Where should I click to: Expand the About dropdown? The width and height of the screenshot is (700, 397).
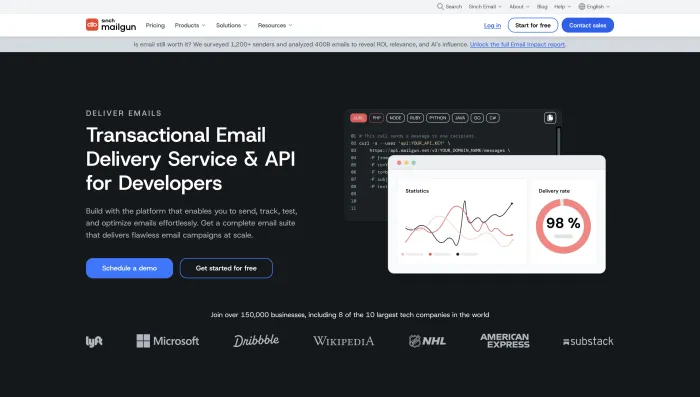click(x=519, y=7)
